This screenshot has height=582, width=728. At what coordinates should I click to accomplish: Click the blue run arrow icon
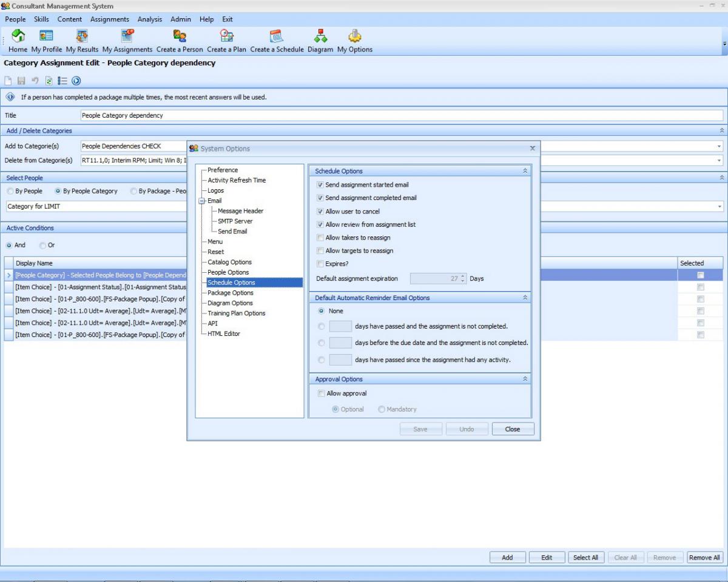pos(76,81)
